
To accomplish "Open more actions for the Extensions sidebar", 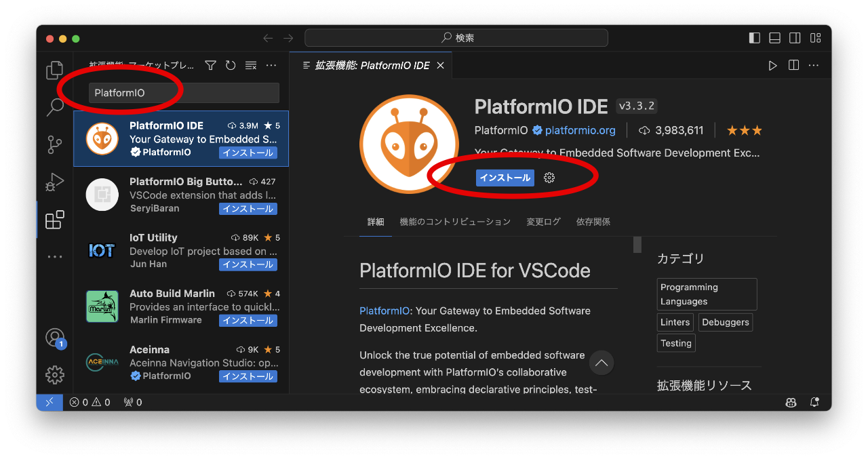I will click(x=271, y=65).
